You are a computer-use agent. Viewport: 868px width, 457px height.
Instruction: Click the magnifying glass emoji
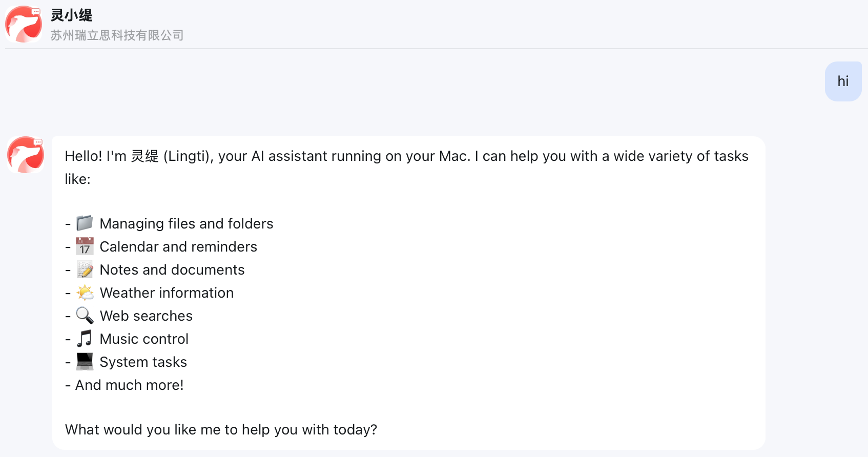click(85, 316)
